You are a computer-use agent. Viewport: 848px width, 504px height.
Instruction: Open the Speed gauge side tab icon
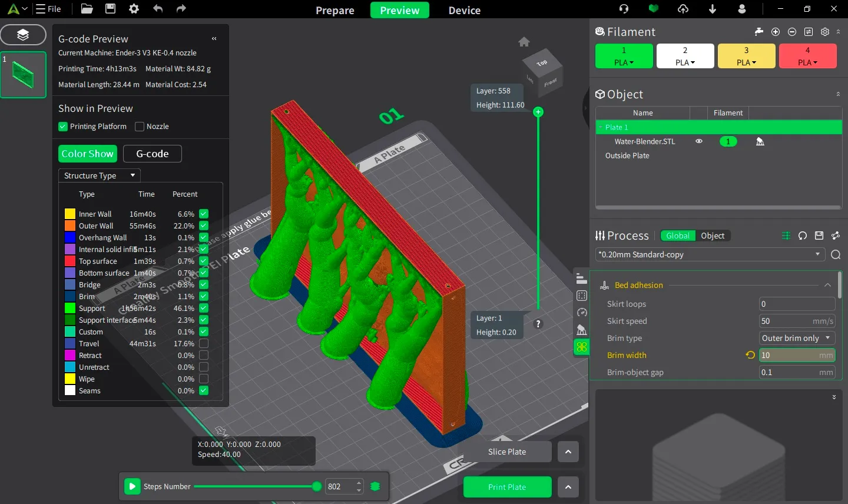[x=582, y=313]
